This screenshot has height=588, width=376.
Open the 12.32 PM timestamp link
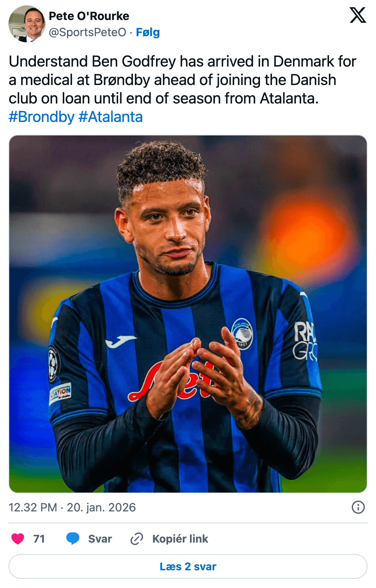click(33, 507)
